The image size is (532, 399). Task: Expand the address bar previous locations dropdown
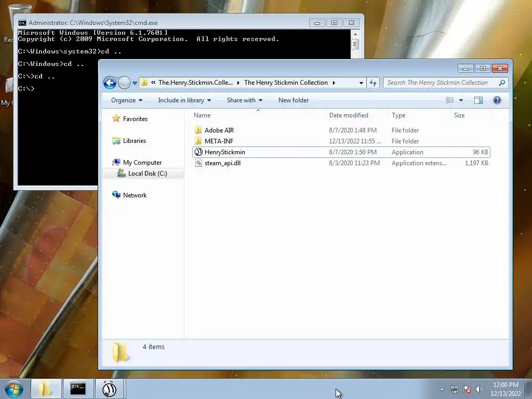tap(361, 83)
